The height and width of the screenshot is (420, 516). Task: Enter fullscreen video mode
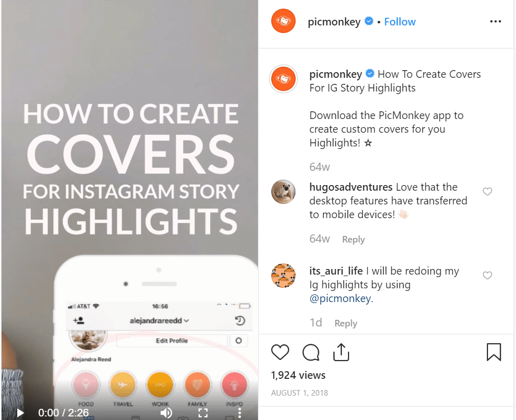203,413
